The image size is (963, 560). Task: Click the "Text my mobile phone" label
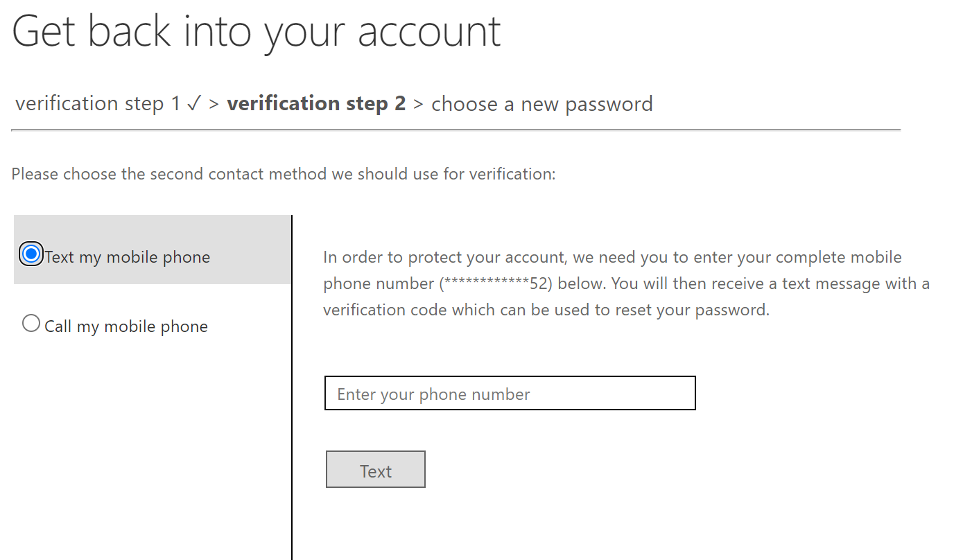(127, 257)
